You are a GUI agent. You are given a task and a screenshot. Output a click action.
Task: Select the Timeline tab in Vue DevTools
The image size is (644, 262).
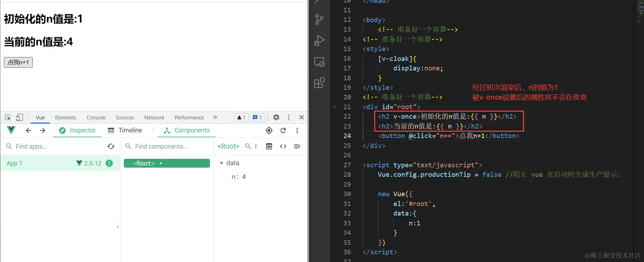pyautogui.click(x=125, y=130)
